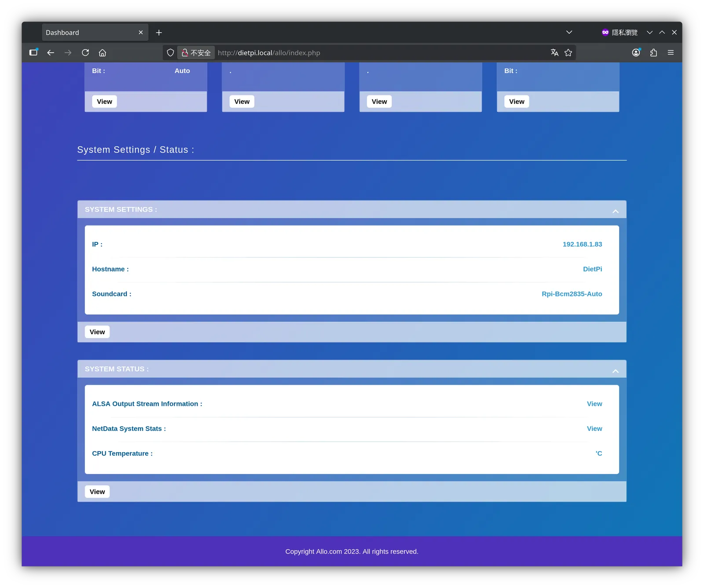Screen dimensions: 704x588
Task: Click the CPU Temperature 'C value
Action: 599,453
